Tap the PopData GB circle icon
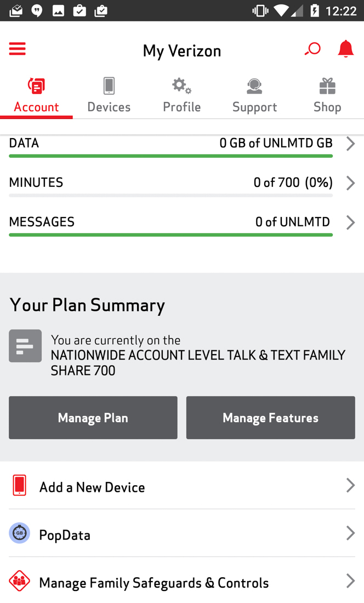This screenshot has width=364, height=603. [x=20, y=533]
